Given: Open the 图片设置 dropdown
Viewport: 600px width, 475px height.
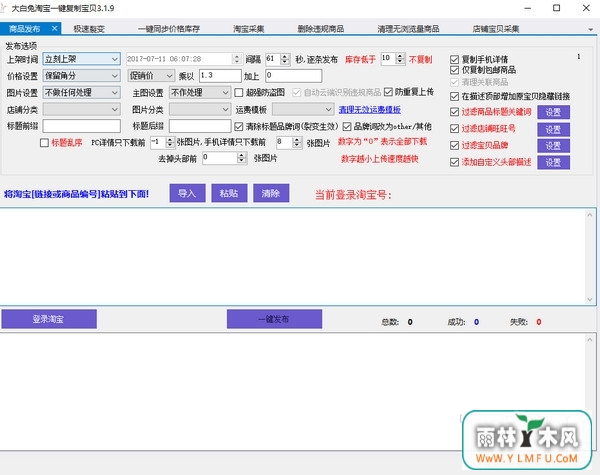Looking at the screenshot, I should pyautogui.click(x=82, y=92).
